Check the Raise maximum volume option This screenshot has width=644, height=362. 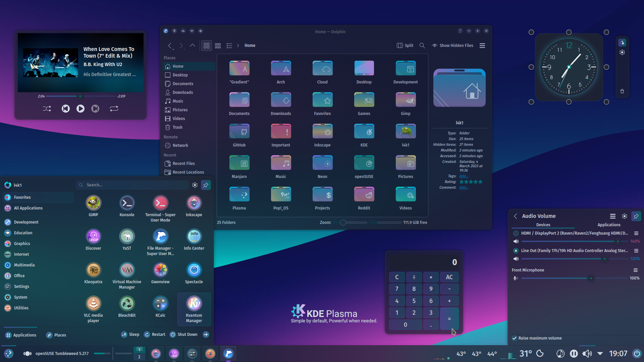[x=514, y=338]
